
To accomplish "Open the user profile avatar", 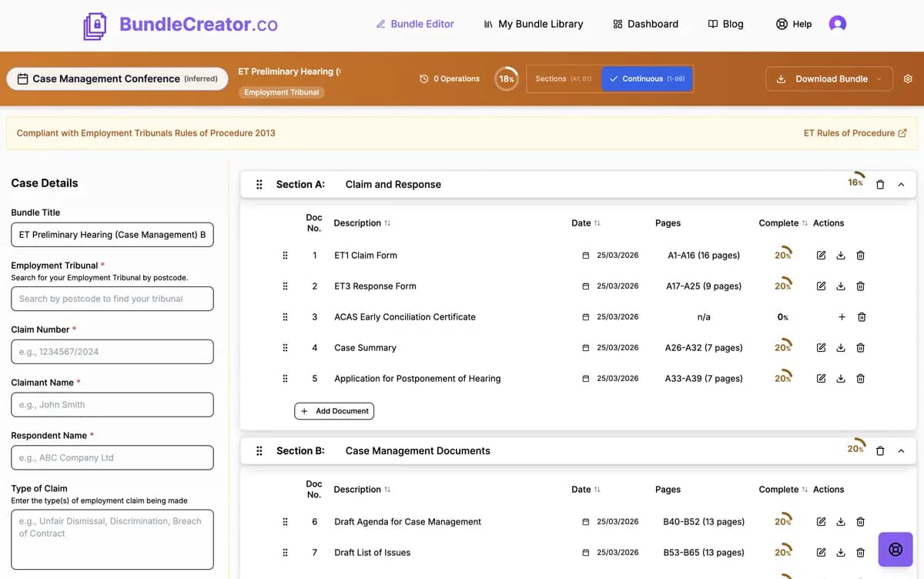I will pos(838,24).
